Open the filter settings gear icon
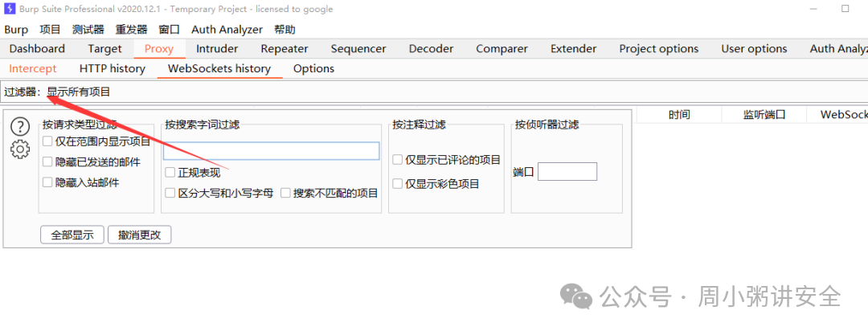This screenshot has width=868, height=331. coord(20,149)
